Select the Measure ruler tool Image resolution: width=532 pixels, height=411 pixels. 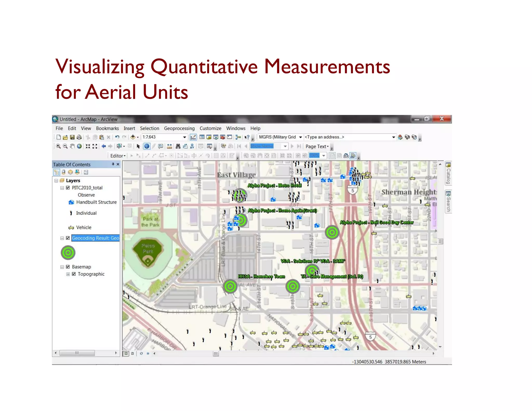pos(169,146)
